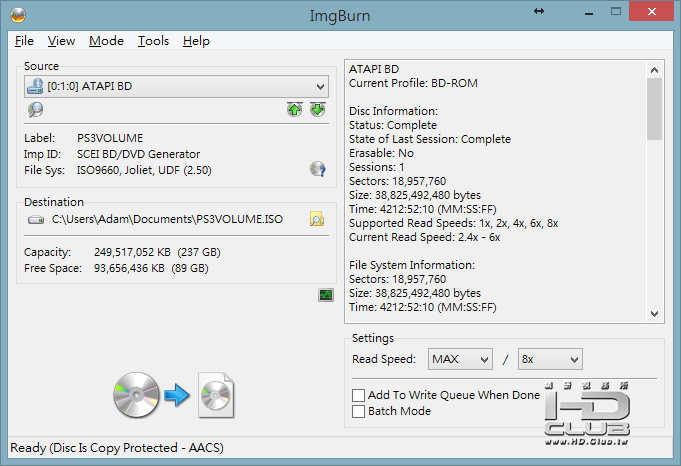Click 'Current Profile: BD-ROM' line
Screen dimensions: 681x466
[413, 83]
